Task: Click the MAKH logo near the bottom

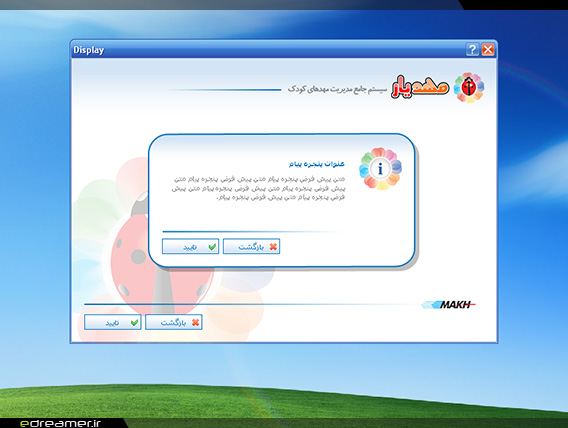Action: point(449,305)
